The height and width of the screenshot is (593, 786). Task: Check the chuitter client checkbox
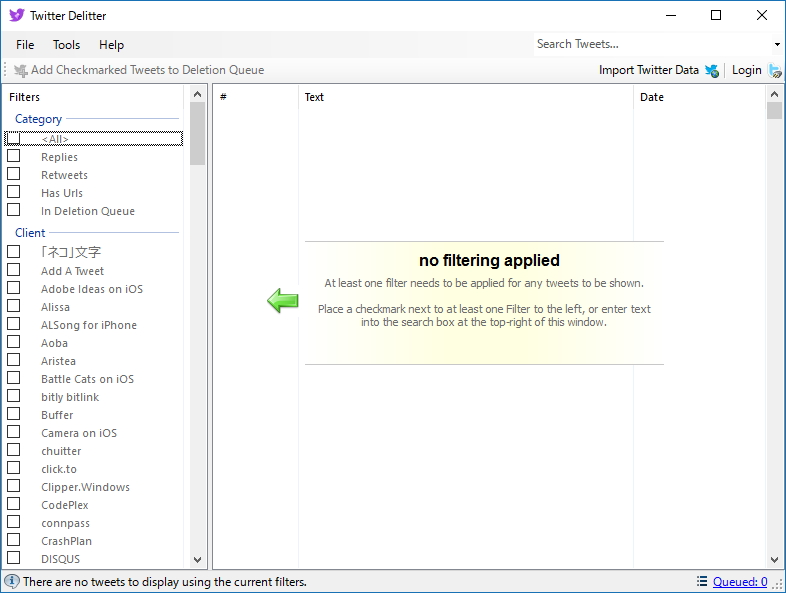(14, 450)
